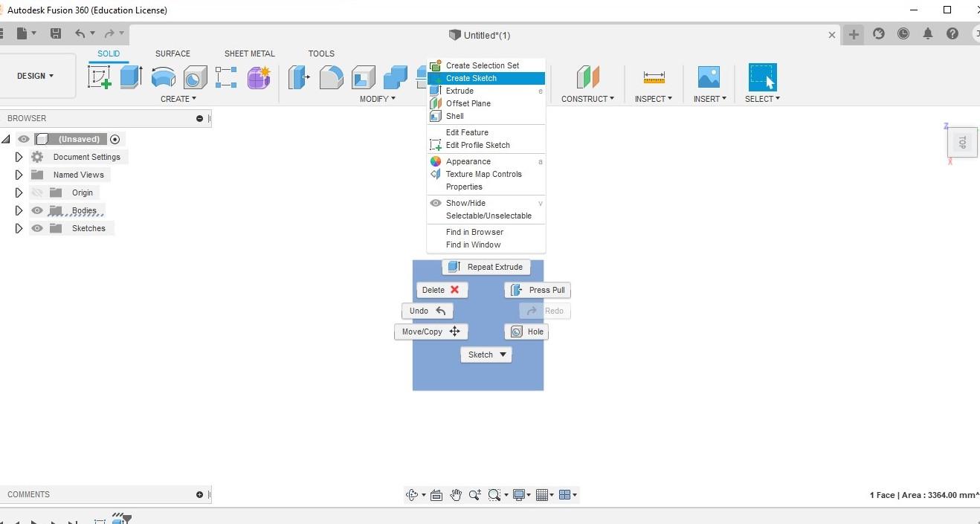Activate the Select tool icon

click(762, 77)
